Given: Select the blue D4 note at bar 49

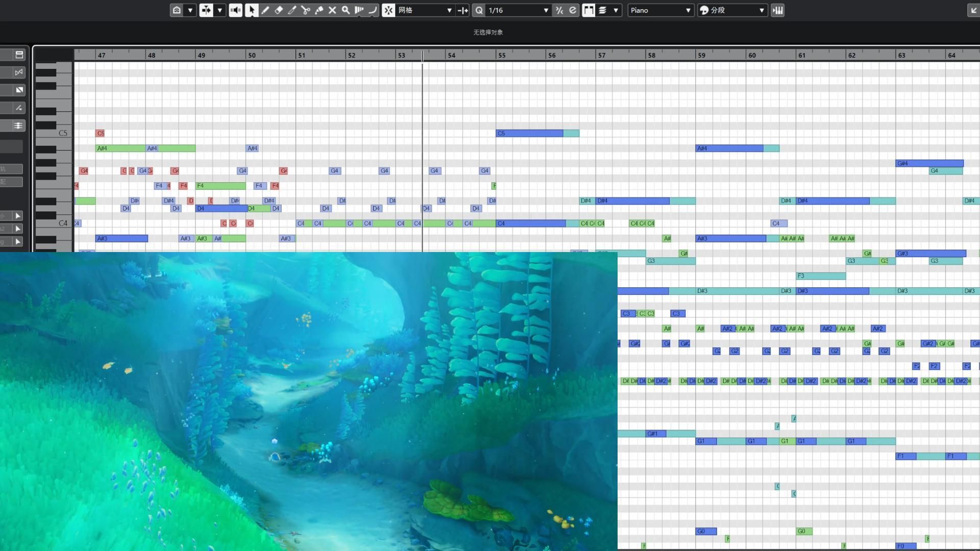Looking at the screenshot, I should coord(222,208).
